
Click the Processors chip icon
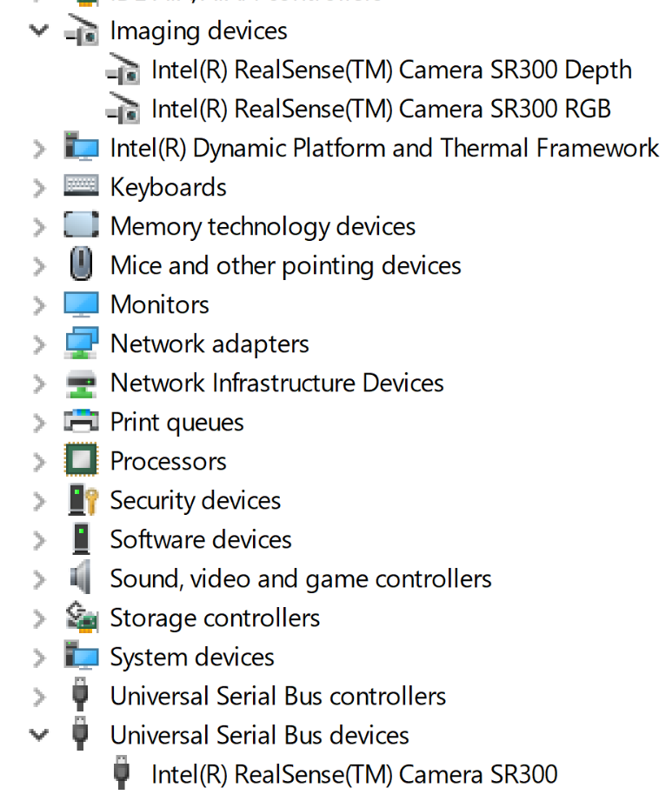coord(82,461)
